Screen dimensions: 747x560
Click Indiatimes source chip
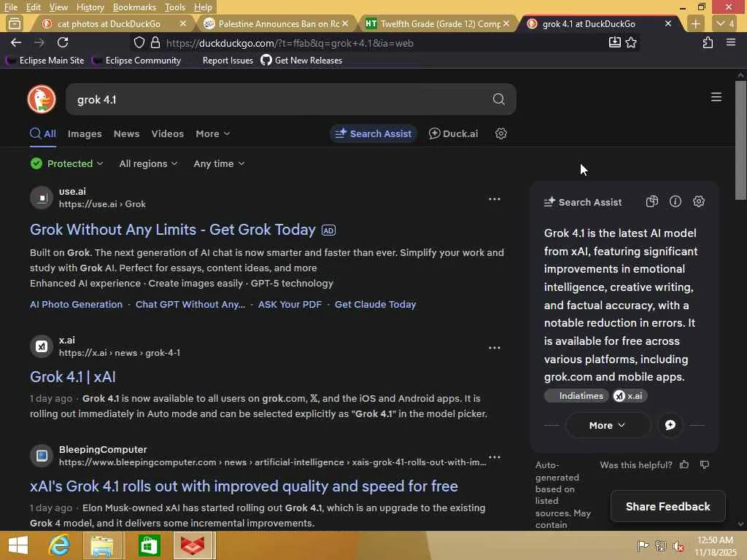[576, 396]
